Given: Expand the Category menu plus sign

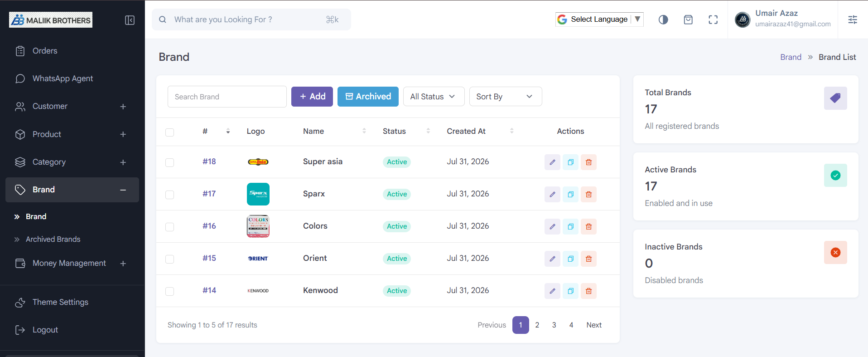Looking at the screenshot, I should (123, 162).
